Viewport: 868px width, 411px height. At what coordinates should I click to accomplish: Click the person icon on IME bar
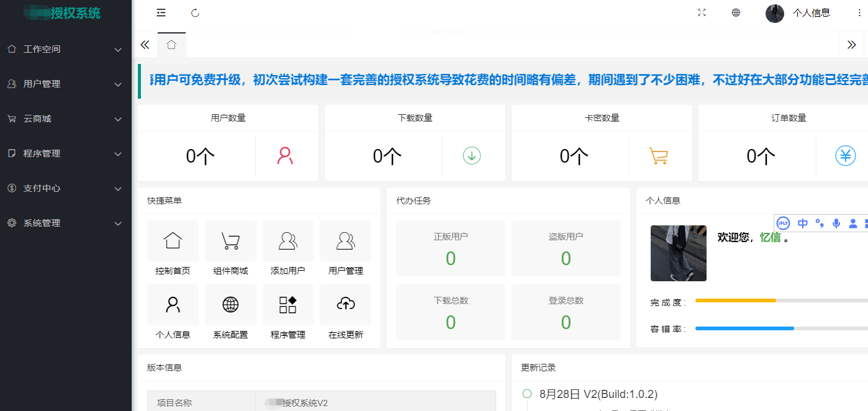tap(853, 224)
